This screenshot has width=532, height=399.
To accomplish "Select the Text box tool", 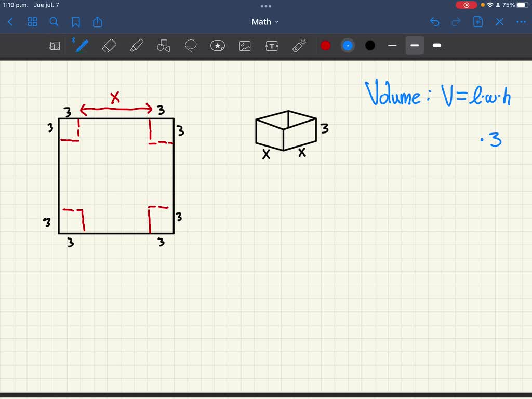I will coord(272,46).
